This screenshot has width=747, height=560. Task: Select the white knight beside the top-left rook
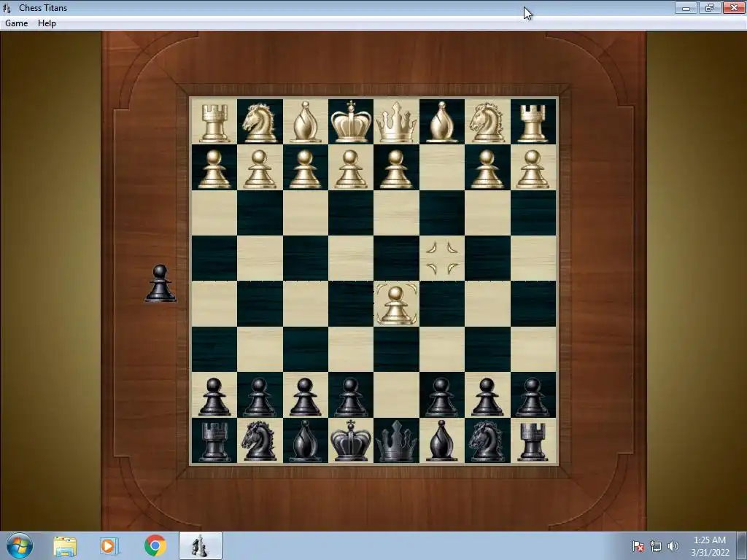point(259,122)
